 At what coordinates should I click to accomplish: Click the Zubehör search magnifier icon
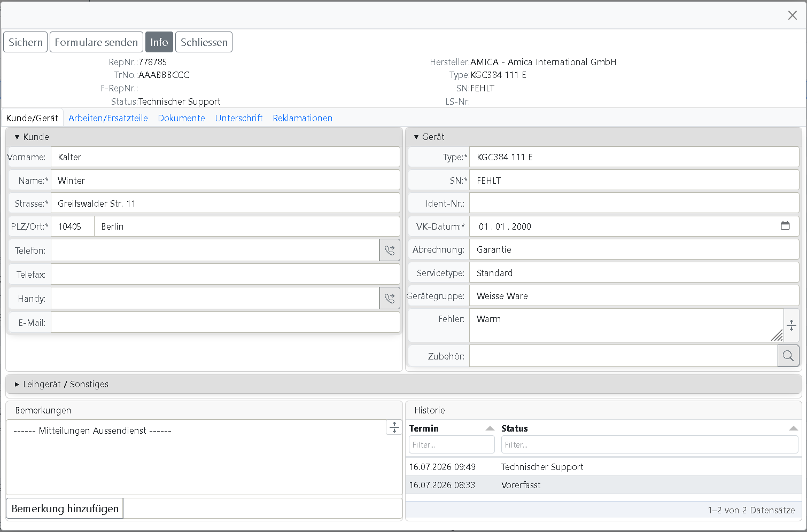pos(788,356)
